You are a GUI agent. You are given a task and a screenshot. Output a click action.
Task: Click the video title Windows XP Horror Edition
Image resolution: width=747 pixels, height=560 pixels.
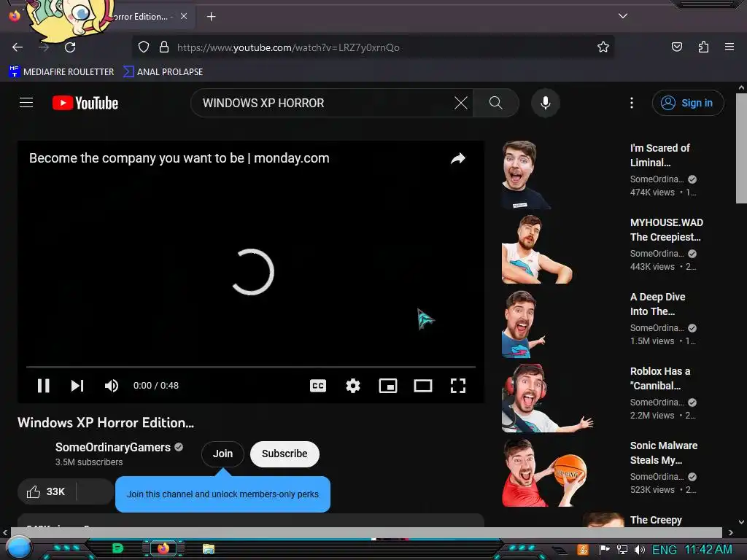(x=106, y=422)
